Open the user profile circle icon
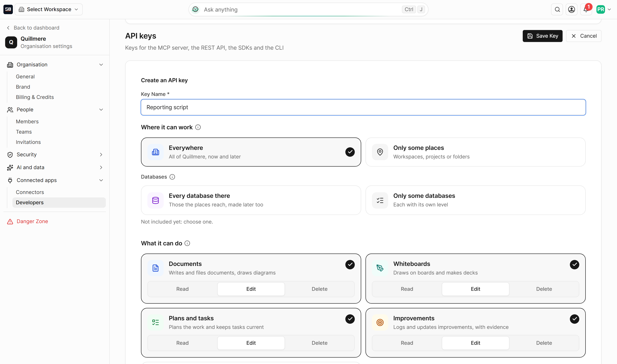617x364 pixels. [571, 9]
